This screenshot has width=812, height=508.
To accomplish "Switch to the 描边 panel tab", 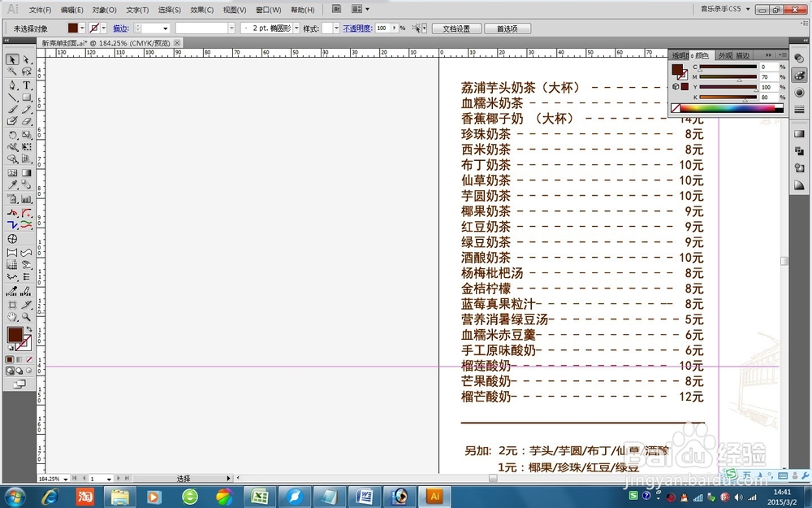I will [743, 55].
